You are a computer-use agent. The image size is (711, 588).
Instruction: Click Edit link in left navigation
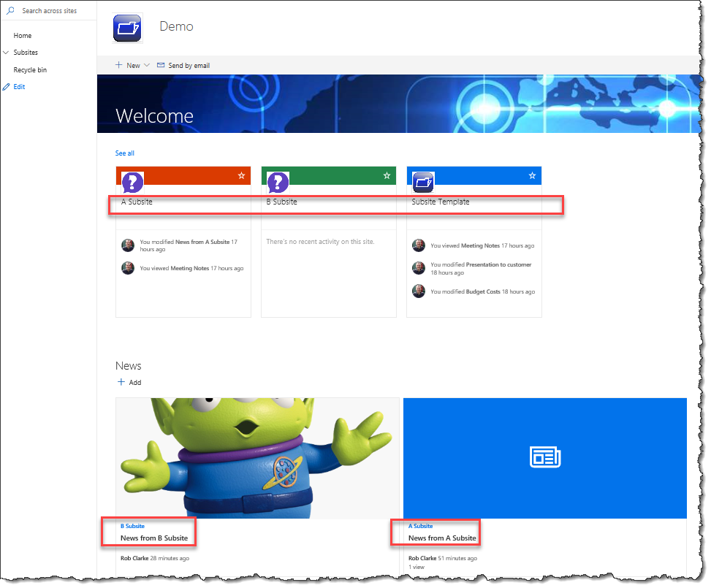click(x=19, y=87)
